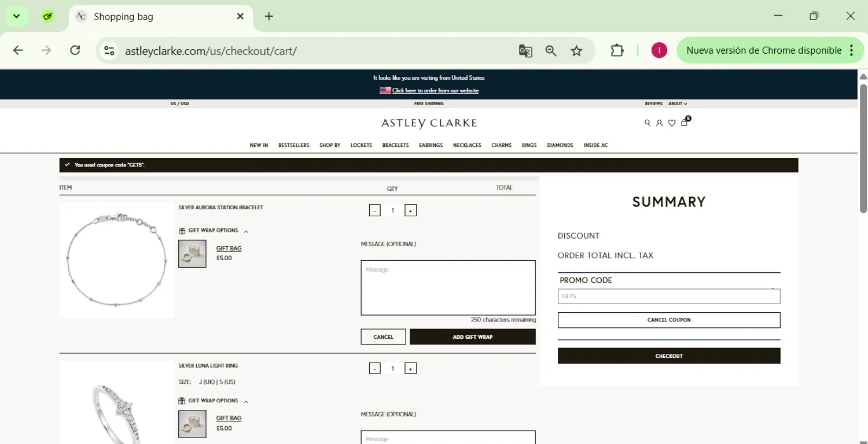Click the promo code input field

[669, 297]
